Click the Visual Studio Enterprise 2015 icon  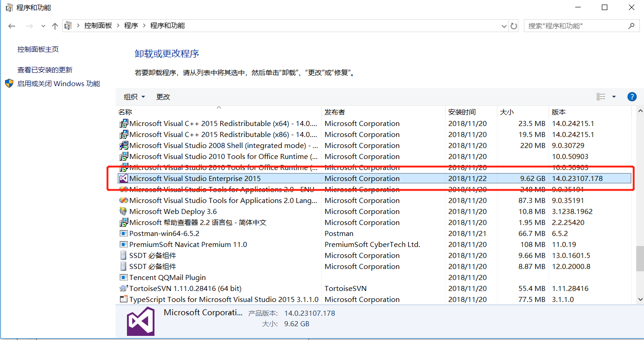coord(123,178)
